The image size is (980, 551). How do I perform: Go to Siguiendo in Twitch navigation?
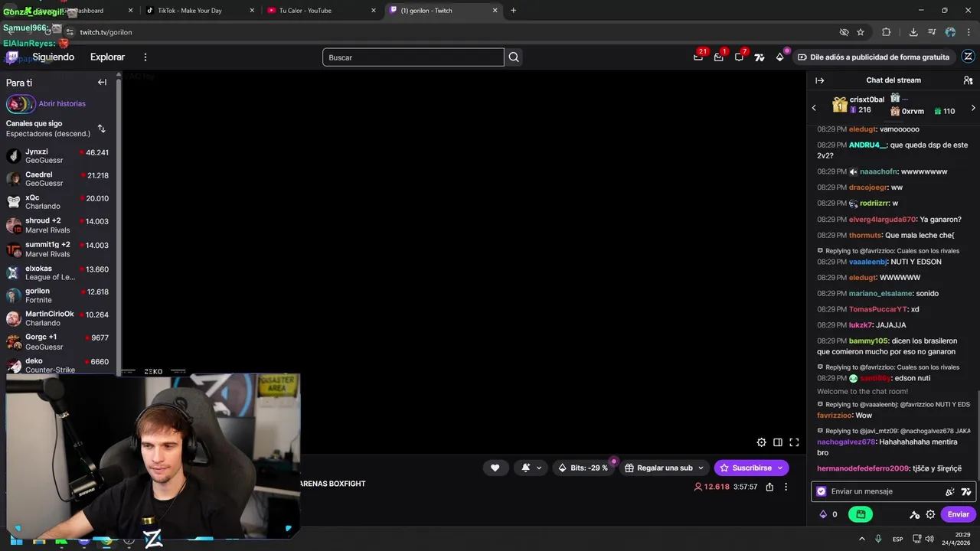[54, 57]
